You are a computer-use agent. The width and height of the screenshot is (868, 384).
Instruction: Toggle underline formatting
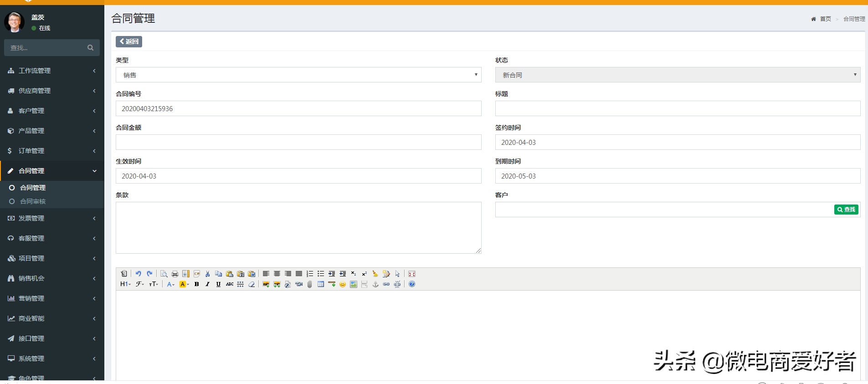coord(219,284)
